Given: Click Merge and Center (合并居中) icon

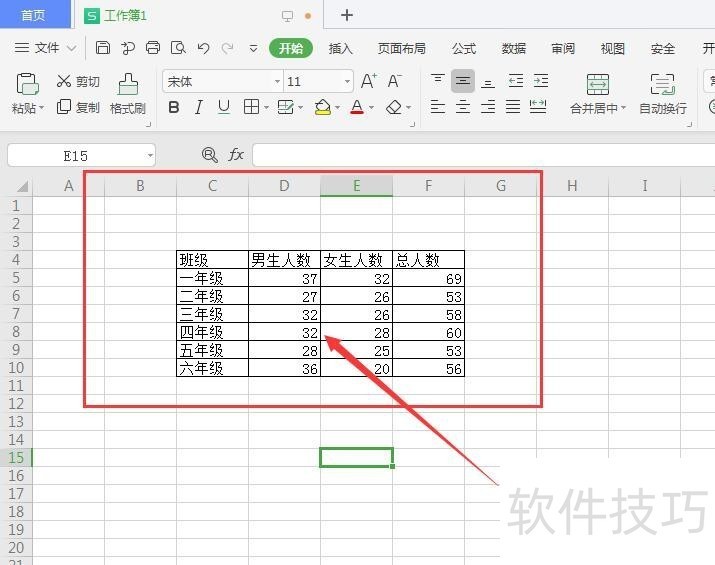Looking at the screenshot, I should tap(597, 84).
